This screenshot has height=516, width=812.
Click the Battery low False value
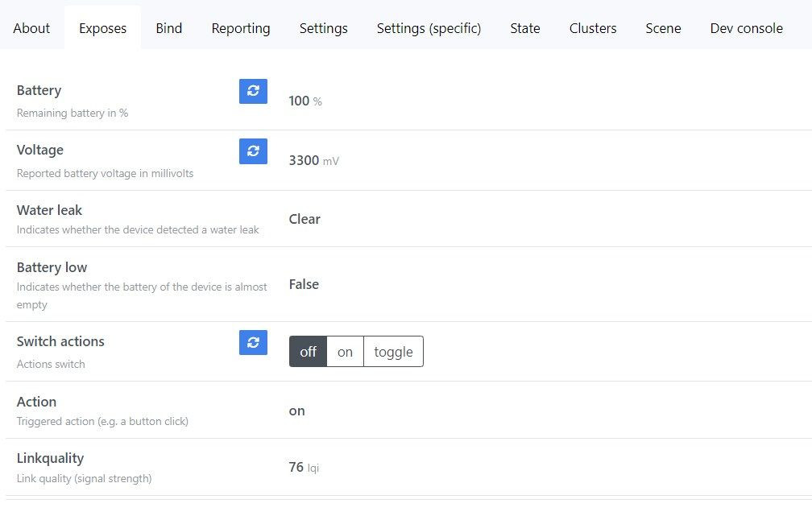[304, 284]
